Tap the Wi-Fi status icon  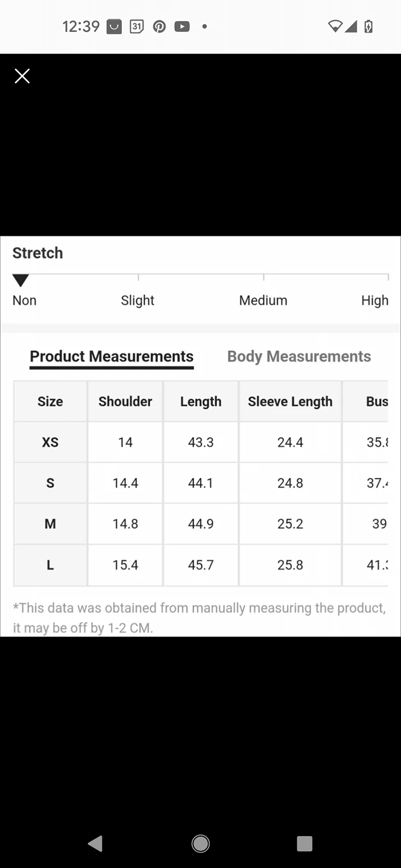(335, 27)
